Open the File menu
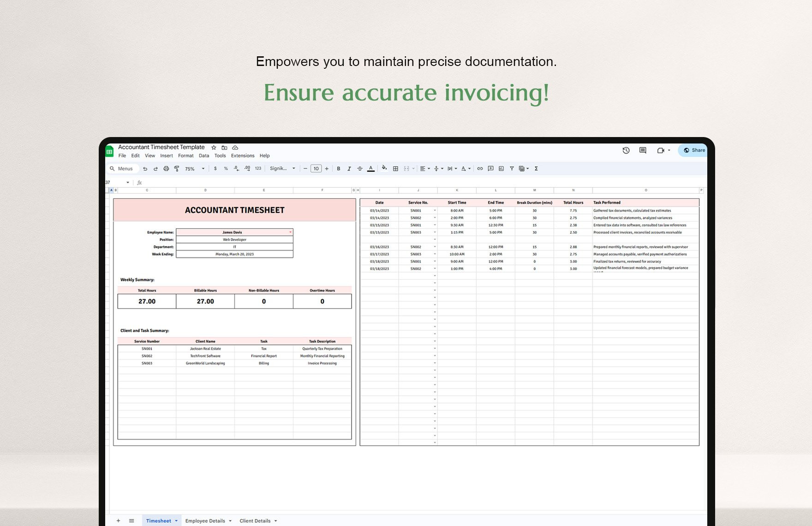The width and height of the screenshot is (812, 526). [122, 156]
